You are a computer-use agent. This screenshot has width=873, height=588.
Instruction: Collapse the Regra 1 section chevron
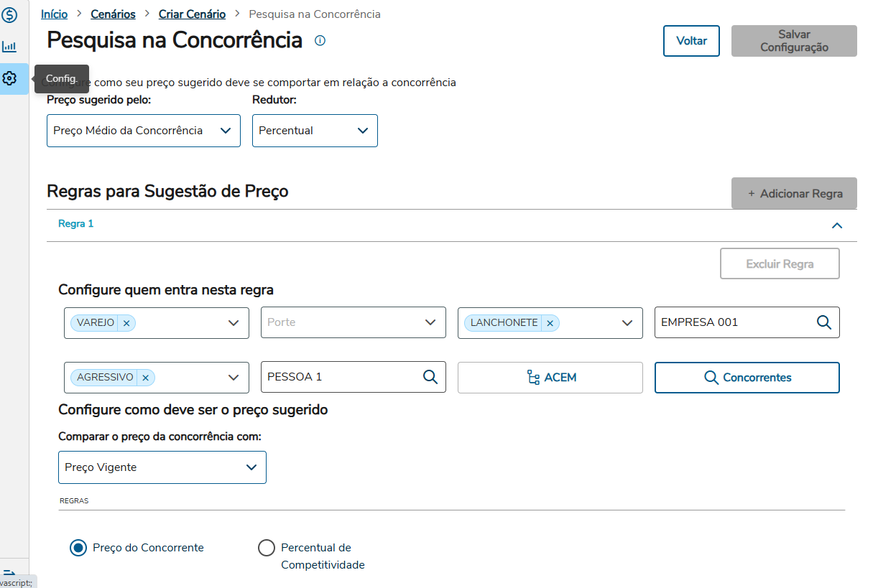836,225
